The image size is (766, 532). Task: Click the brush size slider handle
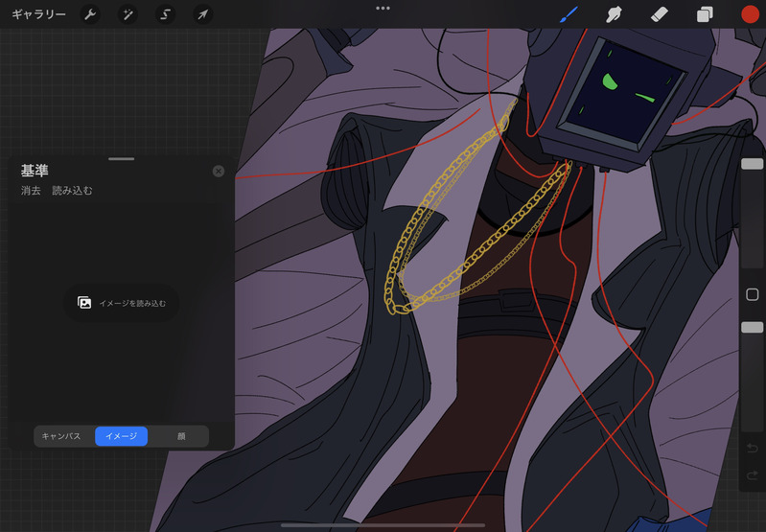pos(752,164)
